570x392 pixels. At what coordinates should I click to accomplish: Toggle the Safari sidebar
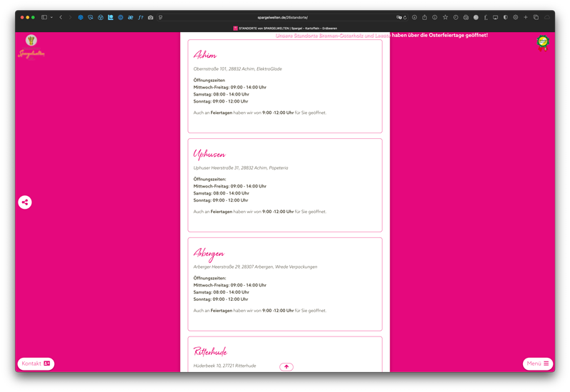[44, 17]
